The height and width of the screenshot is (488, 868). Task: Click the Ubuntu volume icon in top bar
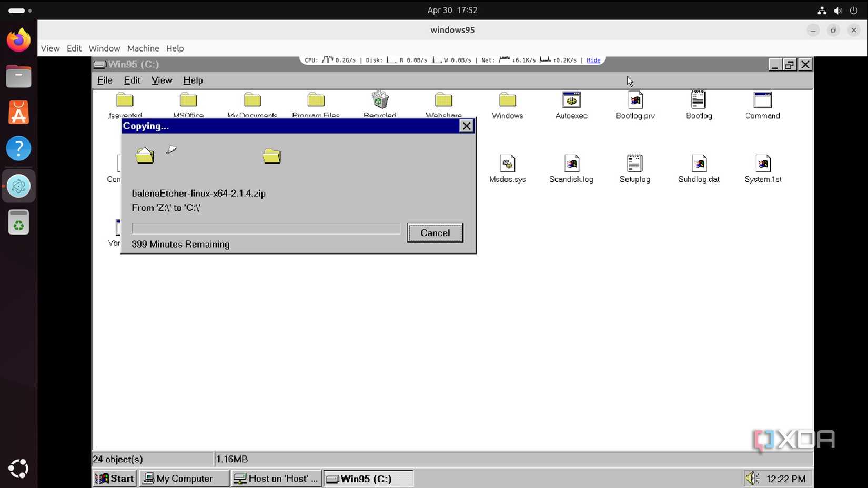click(838, 10)
